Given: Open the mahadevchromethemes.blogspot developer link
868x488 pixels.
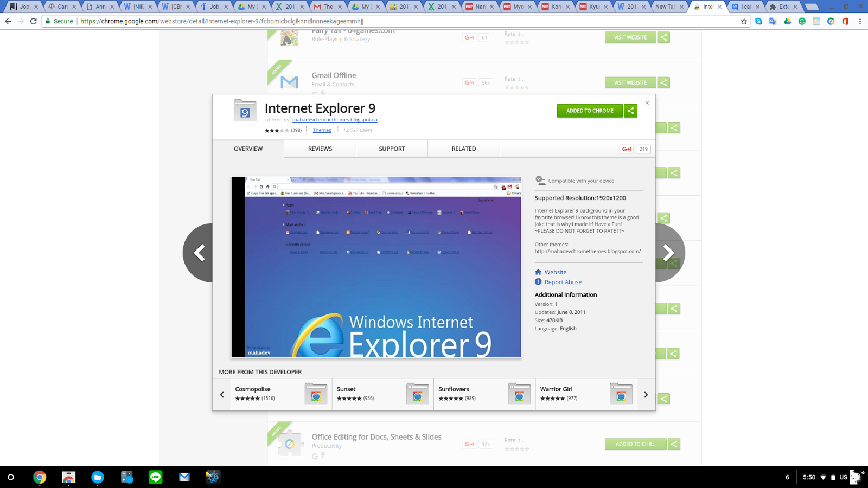Looking at the screenshot, I should 336,120.
